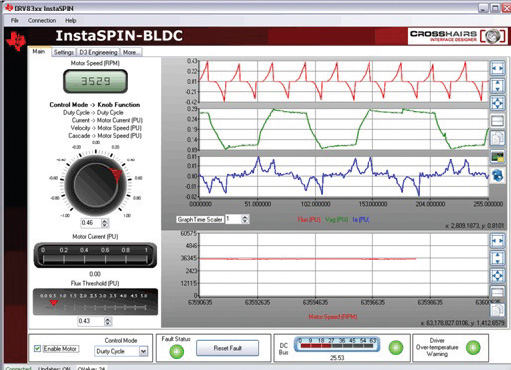Image resolution: width=511 pixels, height=370 pixels.
Task: Open the Connection menu
Action: click(x=42, y=20)
